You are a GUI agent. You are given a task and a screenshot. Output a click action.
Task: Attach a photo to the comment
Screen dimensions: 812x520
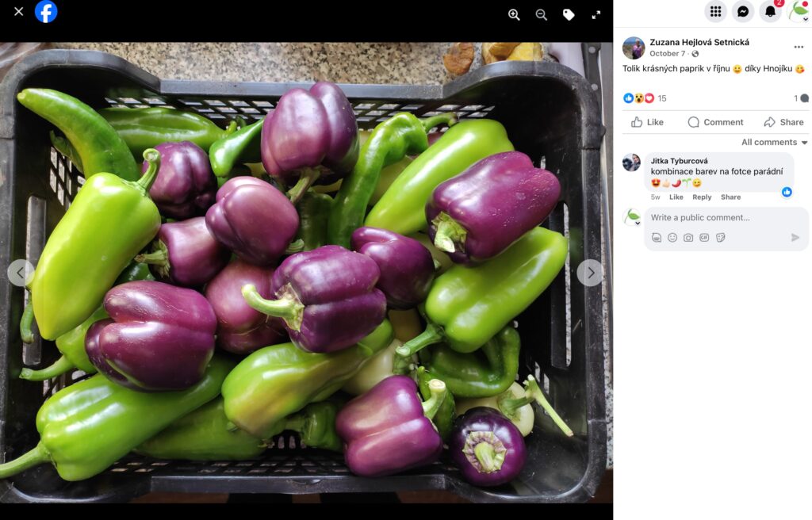tap(688, 238)
